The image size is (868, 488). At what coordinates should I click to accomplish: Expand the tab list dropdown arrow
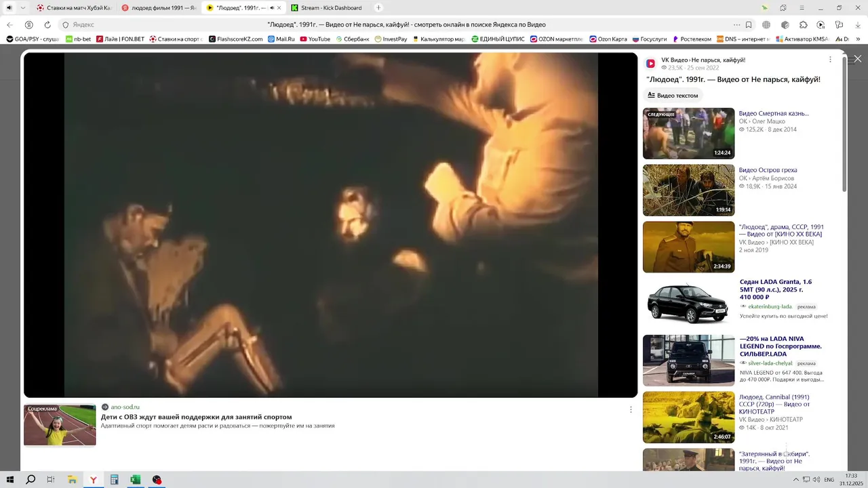pos(23,8)
